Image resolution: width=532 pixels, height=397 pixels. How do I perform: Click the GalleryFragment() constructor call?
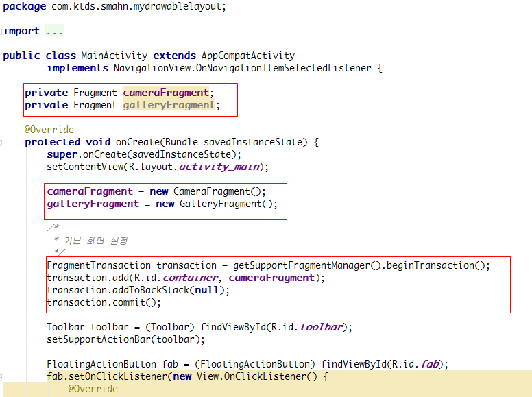point(226,204)
